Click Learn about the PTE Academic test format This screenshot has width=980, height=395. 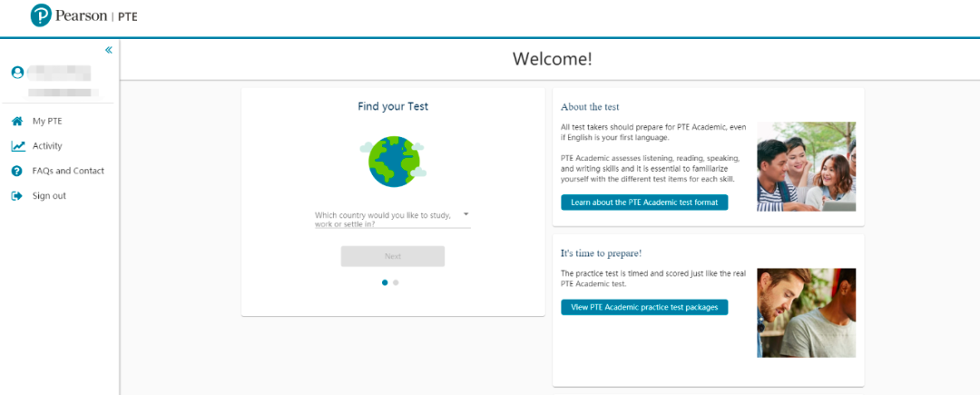click(x=644, y=202)
